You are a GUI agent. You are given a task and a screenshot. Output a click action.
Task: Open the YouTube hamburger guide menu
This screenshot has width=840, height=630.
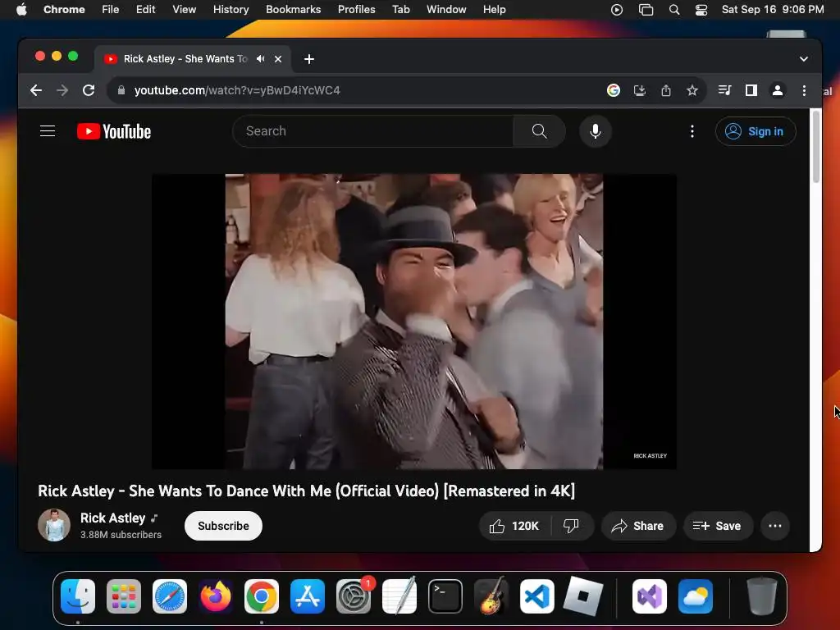point(48,131)
